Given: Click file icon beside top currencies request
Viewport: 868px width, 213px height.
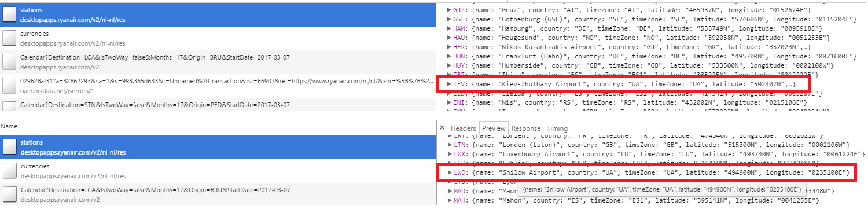Looking at the screenshot, I should click(9, 38).
